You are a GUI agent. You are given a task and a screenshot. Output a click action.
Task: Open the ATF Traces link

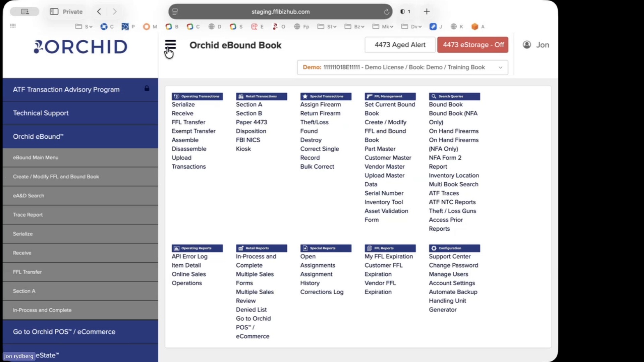coord(444,193)
